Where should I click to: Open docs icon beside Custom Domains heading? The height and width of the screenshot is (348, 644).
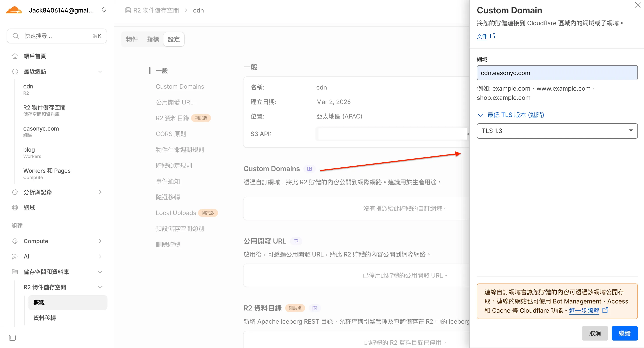(309, 169)
